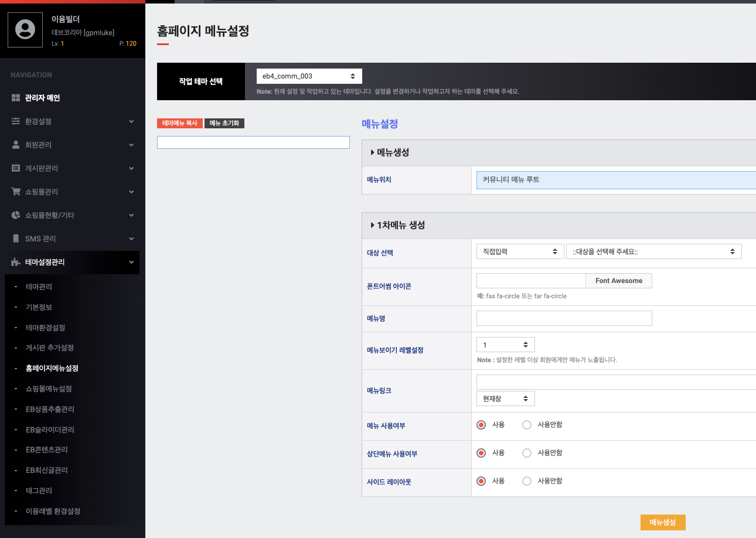Click the 메뉴생성 submit button
Image resolution: width=756 pixels, height=538 pixels.
tap(663, 522)
